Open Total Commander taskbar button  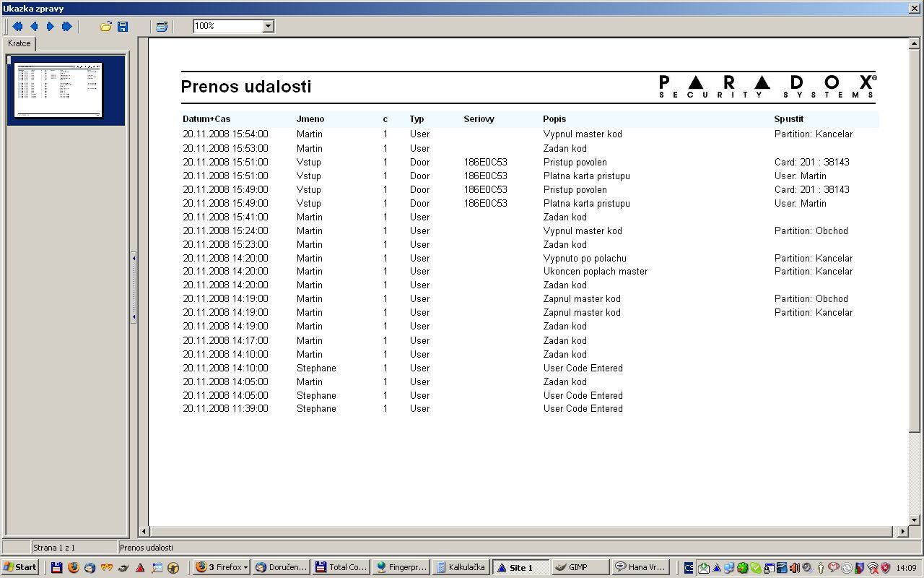[x=341, y=567]
